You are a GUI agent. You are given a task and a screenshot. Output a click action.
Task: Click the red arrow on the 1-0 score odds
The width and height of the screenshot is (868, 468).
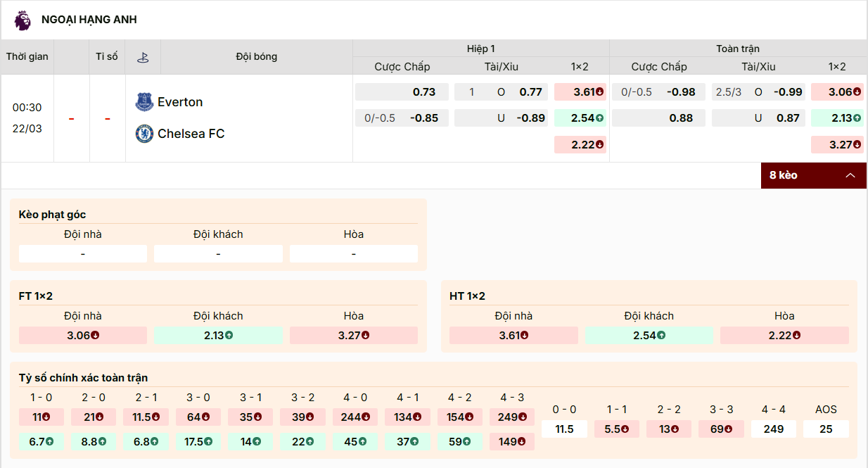[47, 417]
